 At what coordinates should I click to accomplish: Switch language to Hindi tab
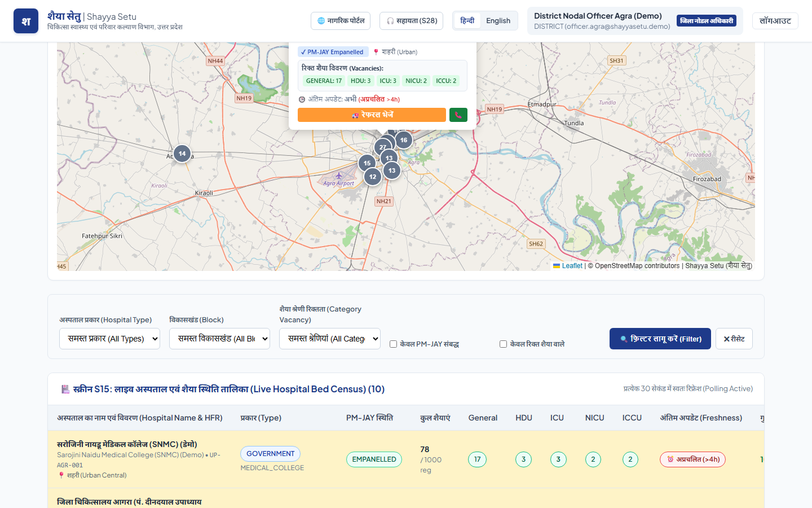pos(467,21)
